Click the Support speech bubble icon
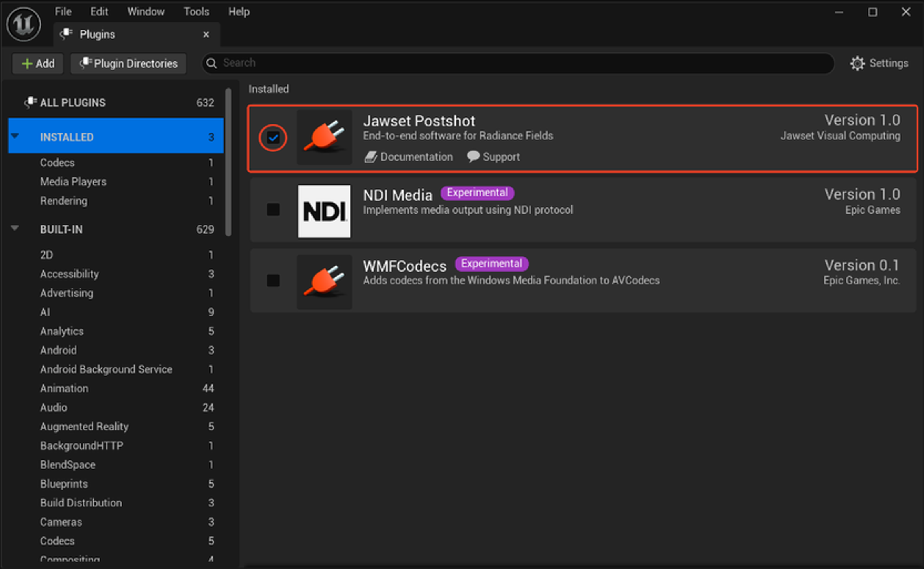 click(x=473, y=156)
